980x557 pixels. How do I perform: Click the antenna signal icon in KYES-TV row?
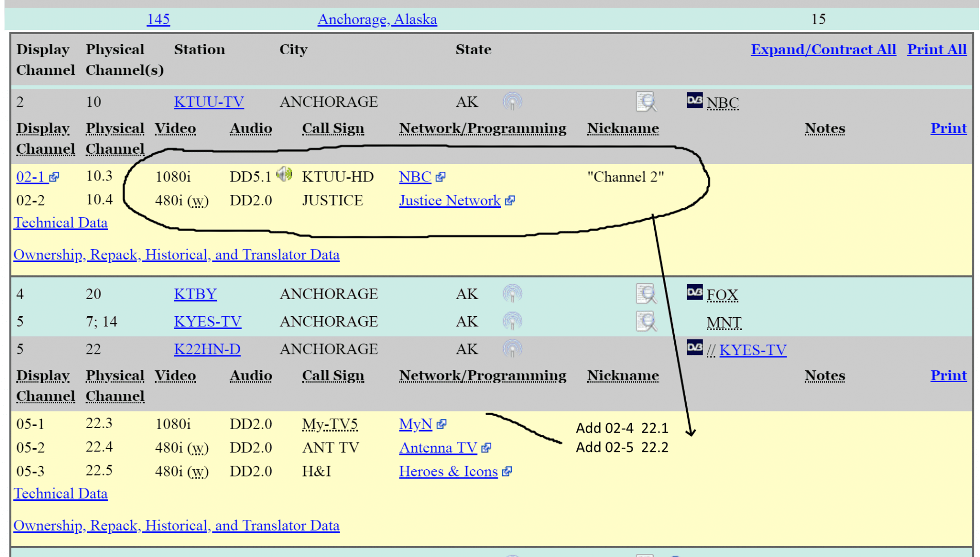(512, 321)
